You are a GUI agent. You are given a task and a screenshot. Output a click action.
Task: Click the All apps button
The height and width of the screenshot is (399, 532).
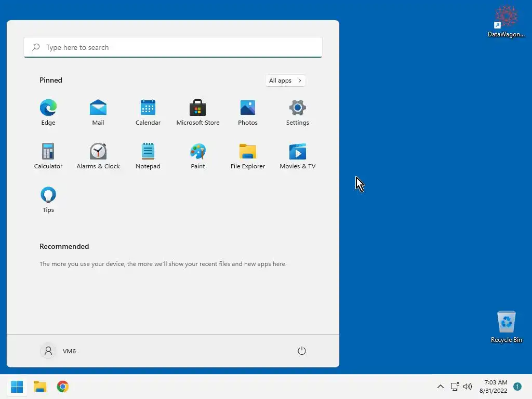point(285,81)
